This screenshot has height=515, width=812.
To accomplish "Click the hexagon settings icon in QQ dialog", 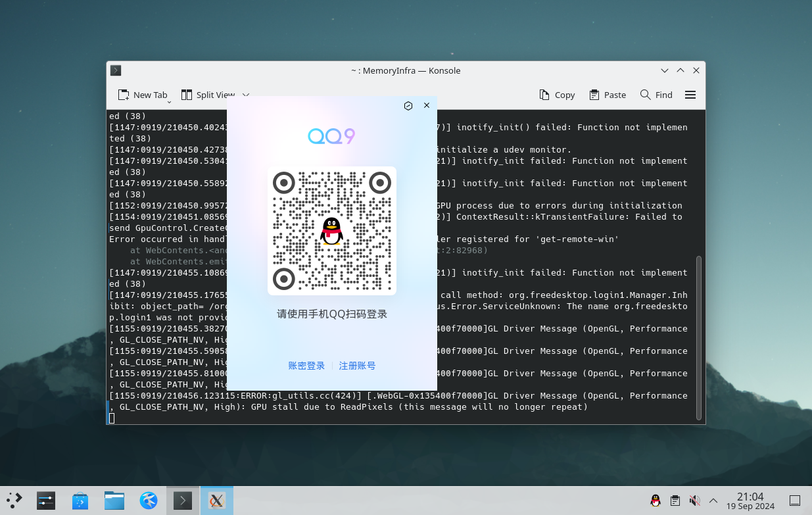I will 408,105.
